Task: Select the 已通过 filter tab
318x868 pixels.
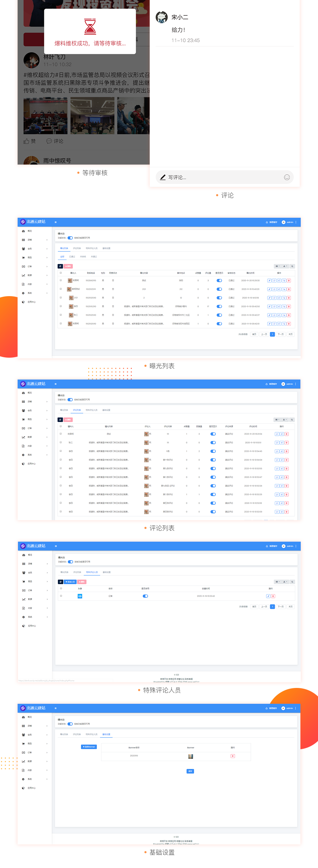Action: tap(72, 257)
